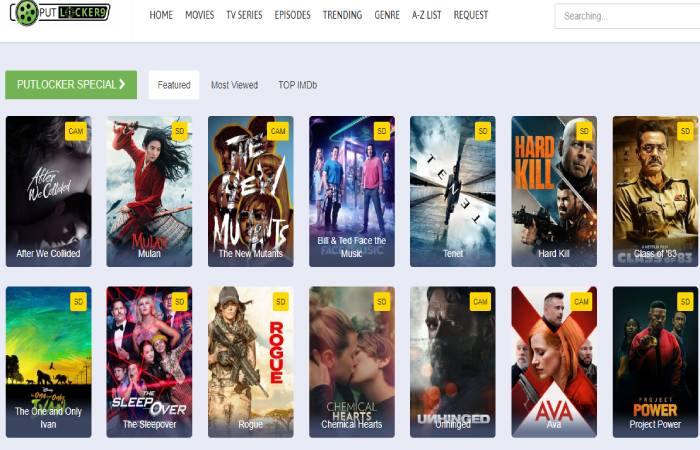The height and width of the screenshot is (450, 700).
Task: Open the TRENDING page
Action: 342,15
